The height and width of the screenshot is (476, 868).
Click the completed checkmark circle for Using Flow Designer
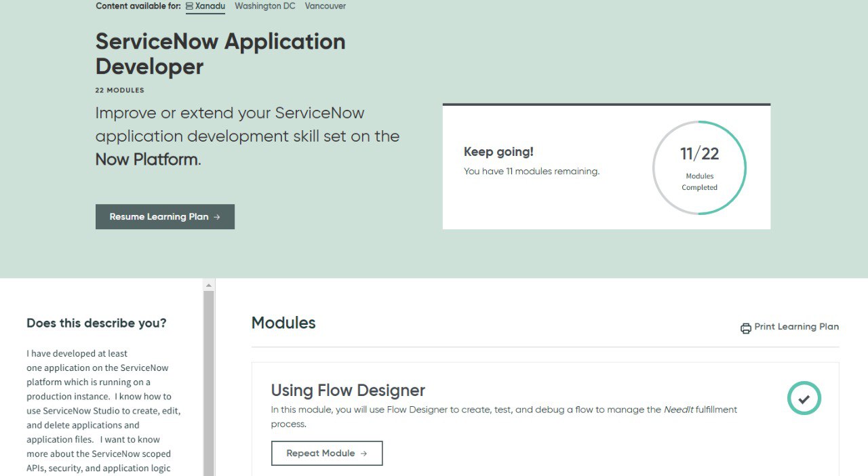[x=804, y=399]
